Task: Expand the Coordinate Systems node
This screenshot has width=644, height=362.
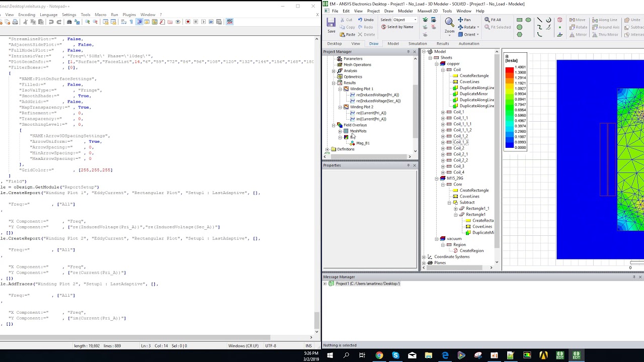Action: click(424, 257)
